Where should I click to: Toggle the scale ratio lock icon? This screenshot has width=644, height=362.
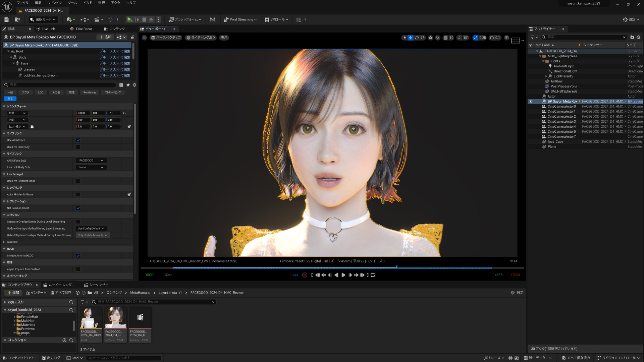coord(32,127)
